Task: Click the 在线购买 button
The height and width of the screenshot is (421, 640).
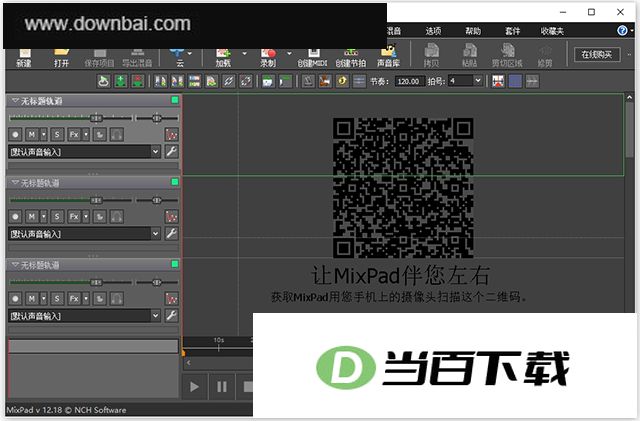Action: click(597, 54)
